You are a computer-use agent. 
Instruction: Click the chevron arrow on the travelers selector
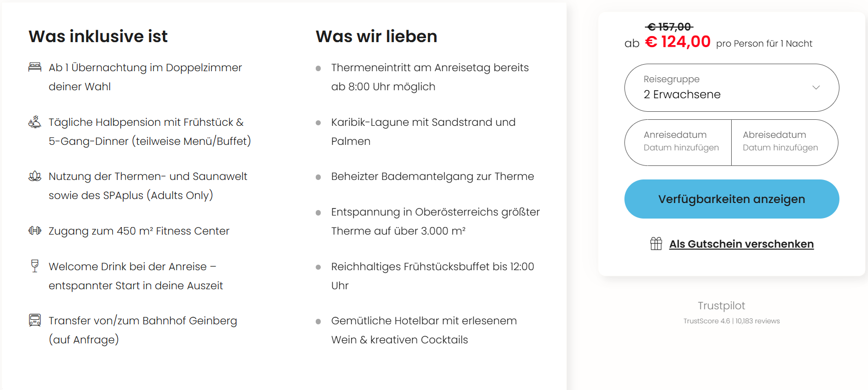pos(815,88)
